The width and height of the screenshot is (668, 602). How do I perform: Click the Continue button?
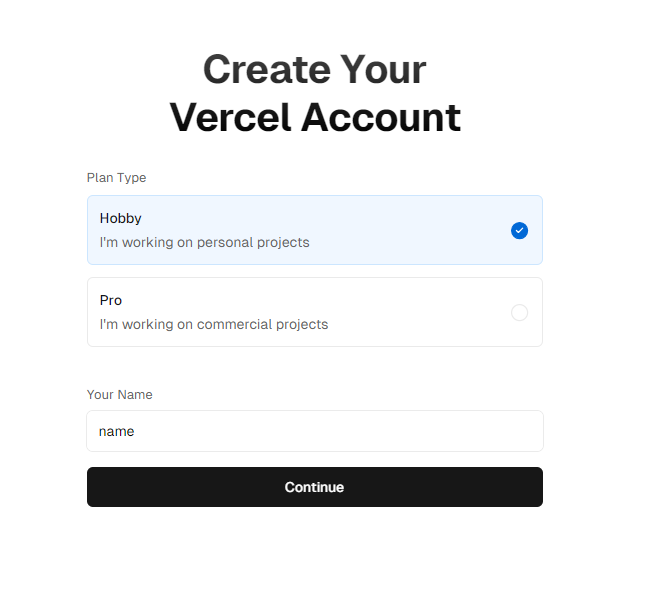click(315, 487)
